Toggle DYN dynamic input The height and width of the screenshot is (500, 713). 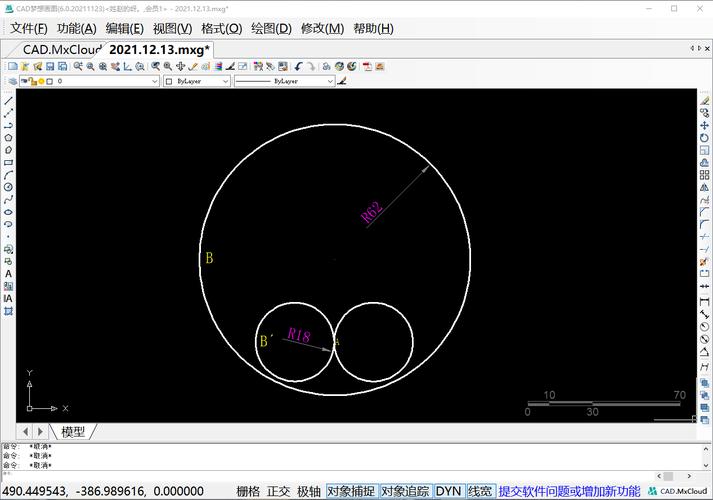[x=448, y=491]
